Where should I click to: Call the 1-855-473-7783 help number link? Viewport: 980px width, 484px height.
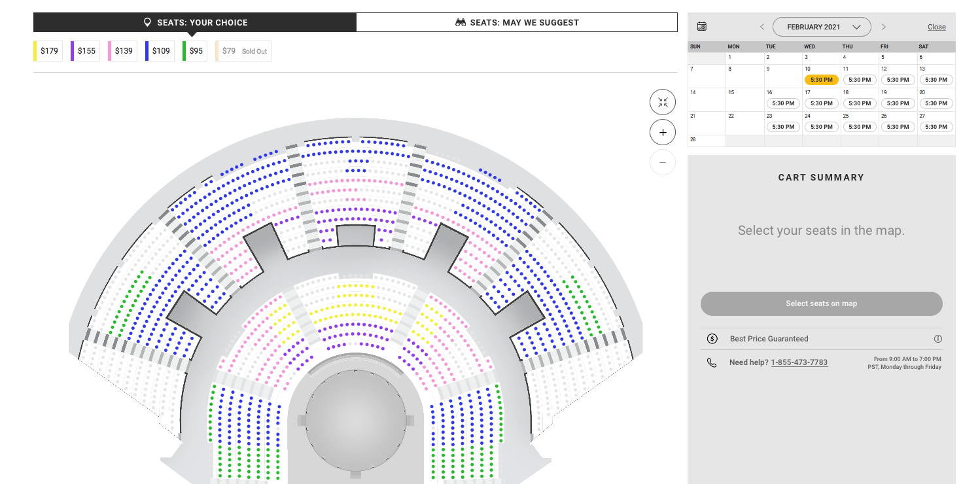click(x=799, y=362)
